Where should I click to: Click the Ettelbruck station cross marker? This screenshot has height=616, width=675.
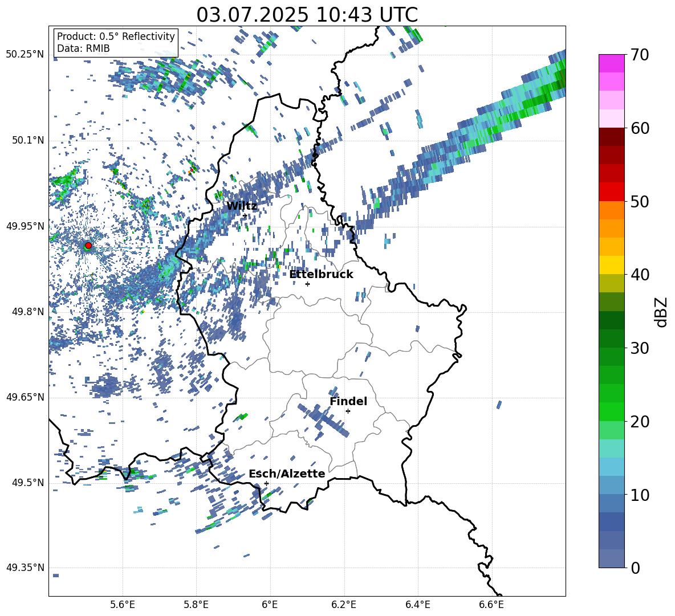coord(307,284)
